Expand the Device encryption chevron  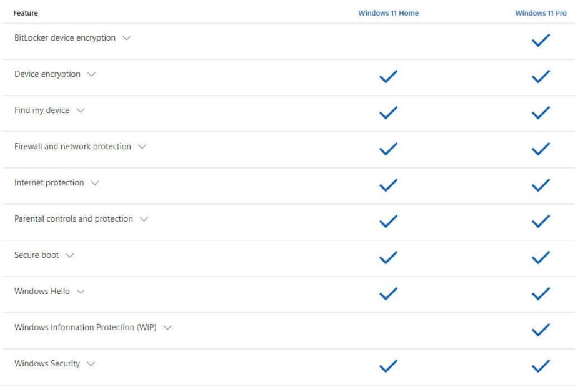(x=91, y=74)
